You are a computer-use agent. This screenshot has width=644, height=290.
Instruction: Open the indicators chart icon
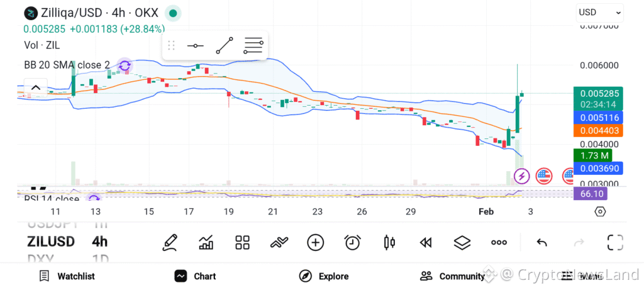[206, 242]
